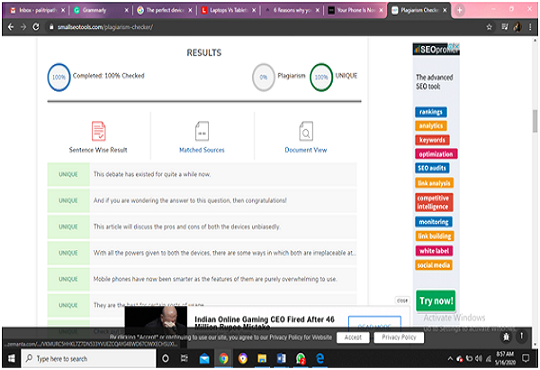Accept the privacy policy notice

353,337
